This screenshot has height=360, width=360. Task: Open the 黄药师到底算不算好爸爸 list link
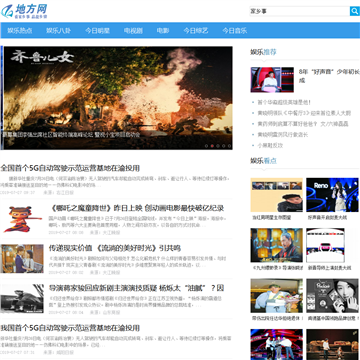click(303, 124)
